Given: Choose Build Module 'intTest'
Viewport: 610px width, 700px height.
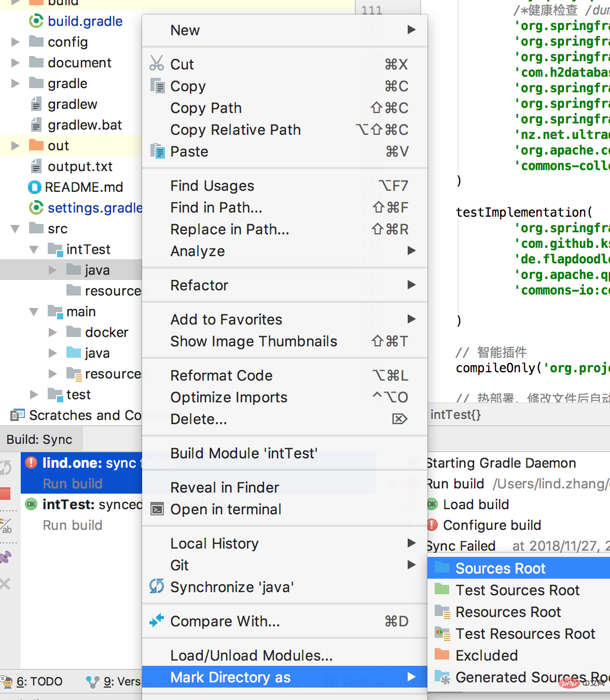Looking at the screenshot, I should point(285,453).
